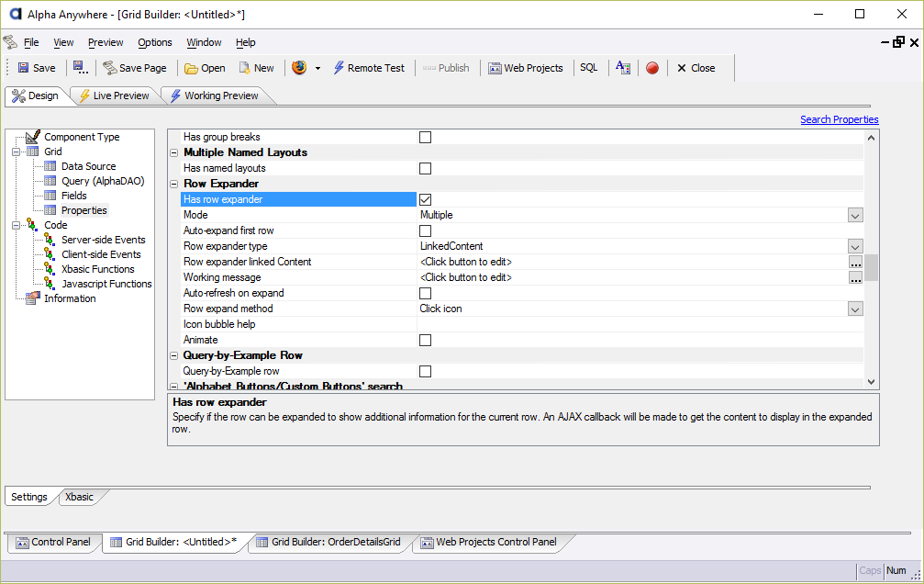
Task: Switch to Web Projects Control Panel tab
Action: [488, 542]
